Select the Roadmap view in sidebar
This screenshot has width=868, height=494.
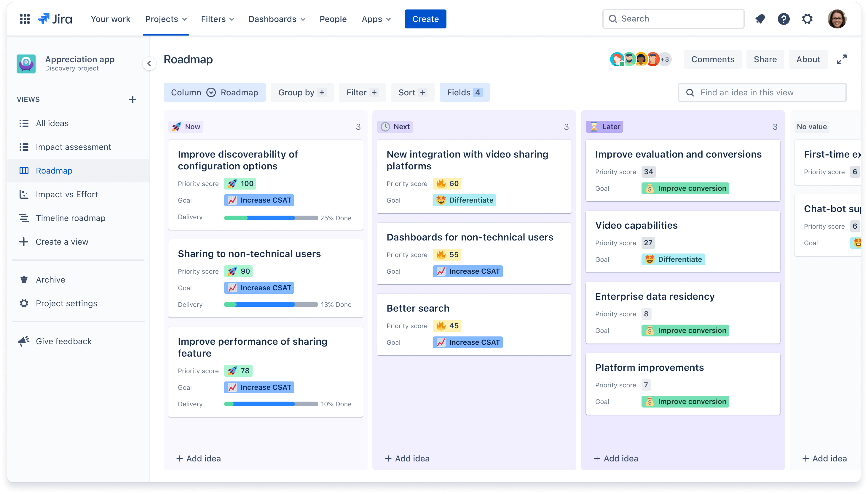(x=54, y=170)
